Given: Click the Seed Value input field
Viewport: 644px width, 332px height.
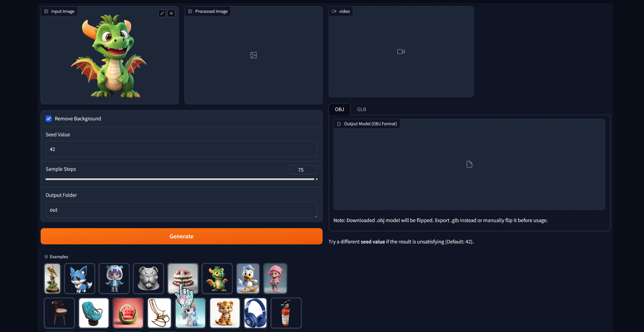Looking at the screenshot, I should pos(181,149).
